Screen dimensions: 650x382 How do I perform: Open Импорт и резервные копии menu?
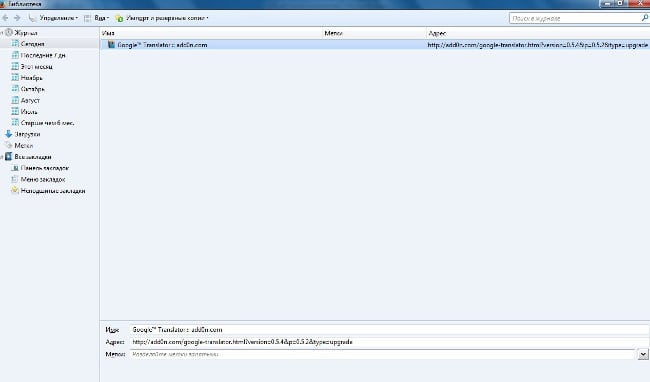pos(162,18)
